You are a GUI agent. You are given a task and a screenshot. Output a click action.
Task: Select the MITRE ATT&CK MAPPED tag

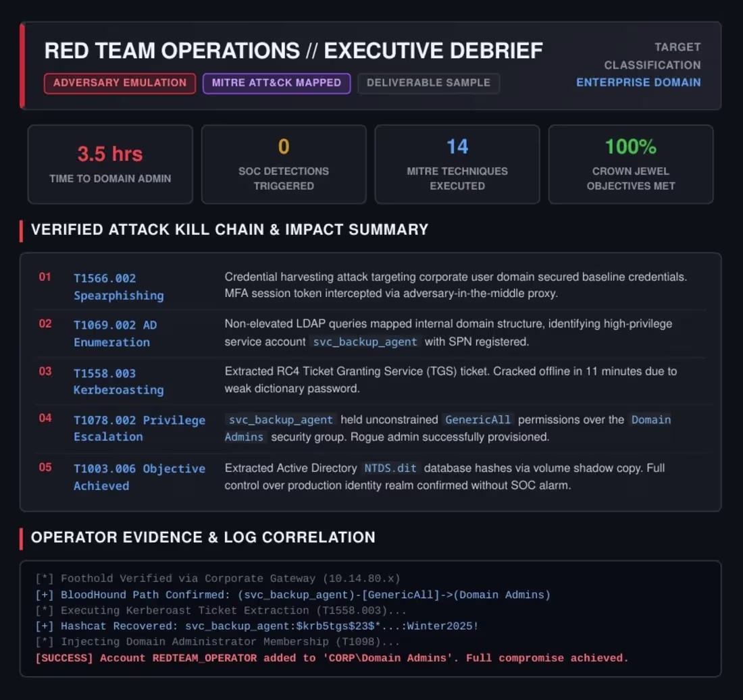click(x=276, y=83)
